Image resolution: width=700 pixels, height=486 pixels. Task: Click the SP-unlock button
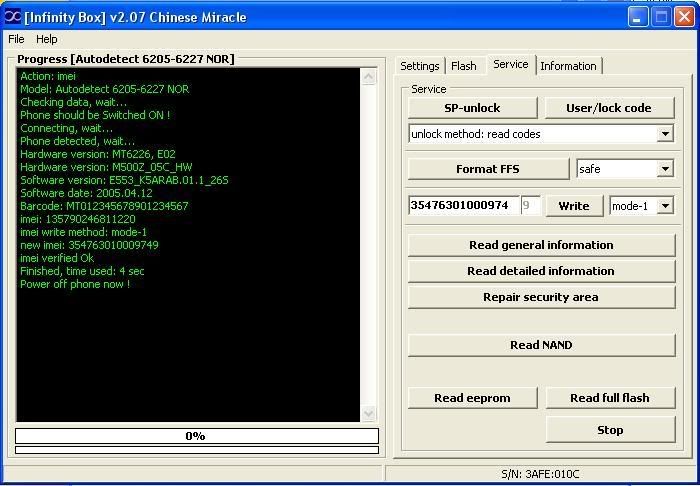472,108
